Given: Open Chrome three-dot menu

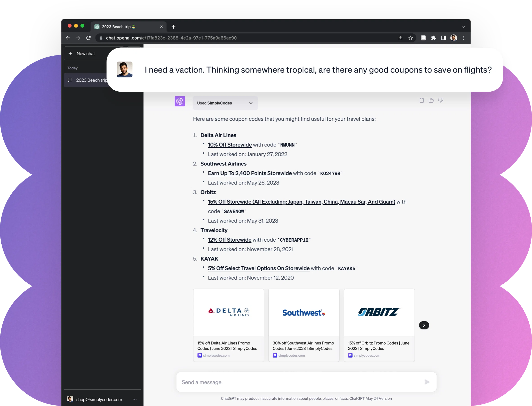Looking at the screenshot, I should pos(464,38).
